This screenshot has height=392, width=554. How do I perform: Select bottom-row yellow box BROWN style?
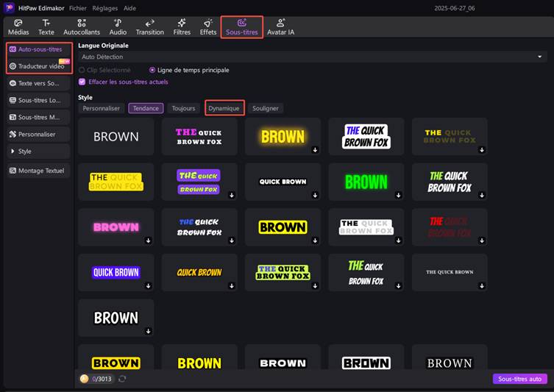[116, 357]
